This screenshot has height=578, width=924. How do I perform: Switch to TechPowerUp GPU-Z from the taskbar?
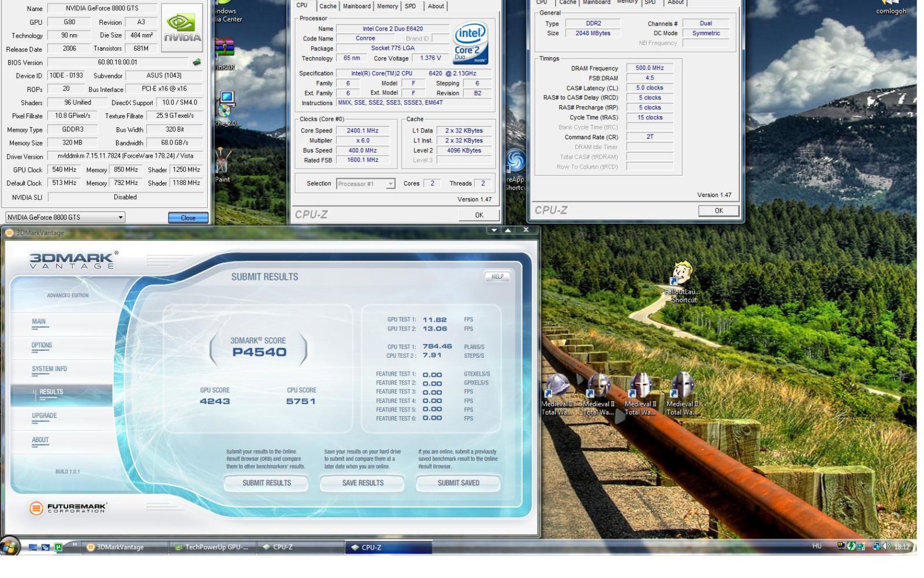[x=212, y=547]
